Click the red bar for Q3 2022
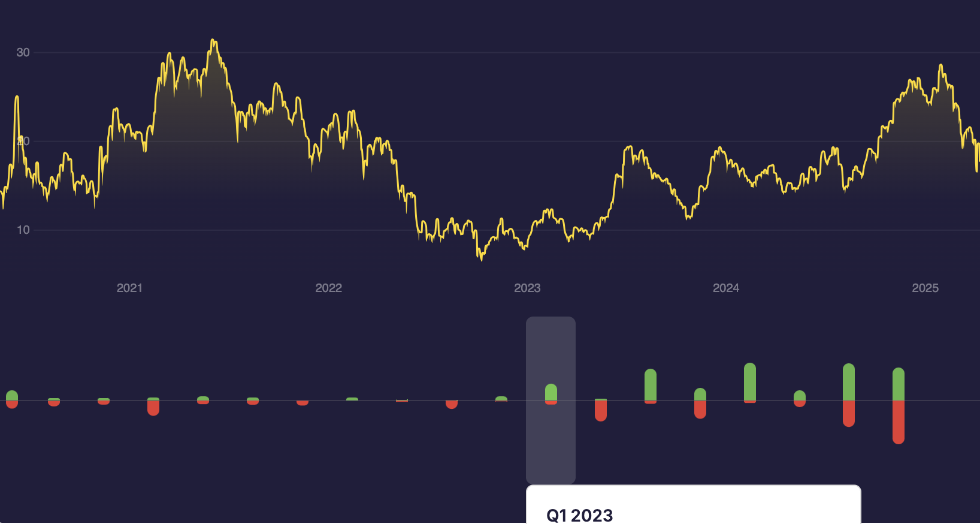 [x=452, y=405]
